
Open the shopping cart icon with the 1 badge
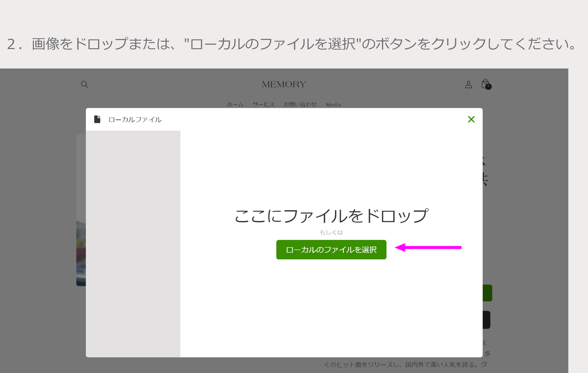(486, 84)
